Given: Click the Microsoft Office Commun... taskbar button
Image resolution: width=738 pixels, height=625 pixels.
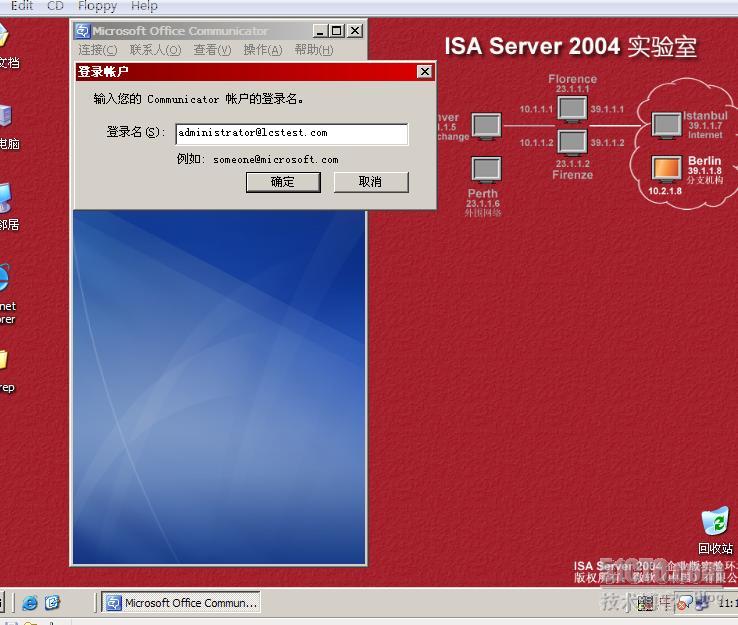Looking at the screenshot, I should click(x=181, y=603).
